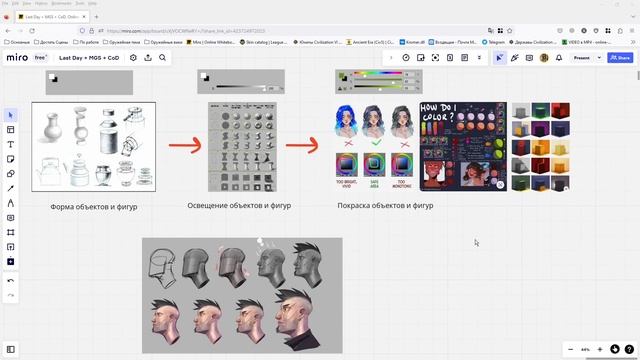Image resolution: width=640 pixels, height=360 pixels.
Task: Open the comments panel icon near avatar
Action: point(529,58)
